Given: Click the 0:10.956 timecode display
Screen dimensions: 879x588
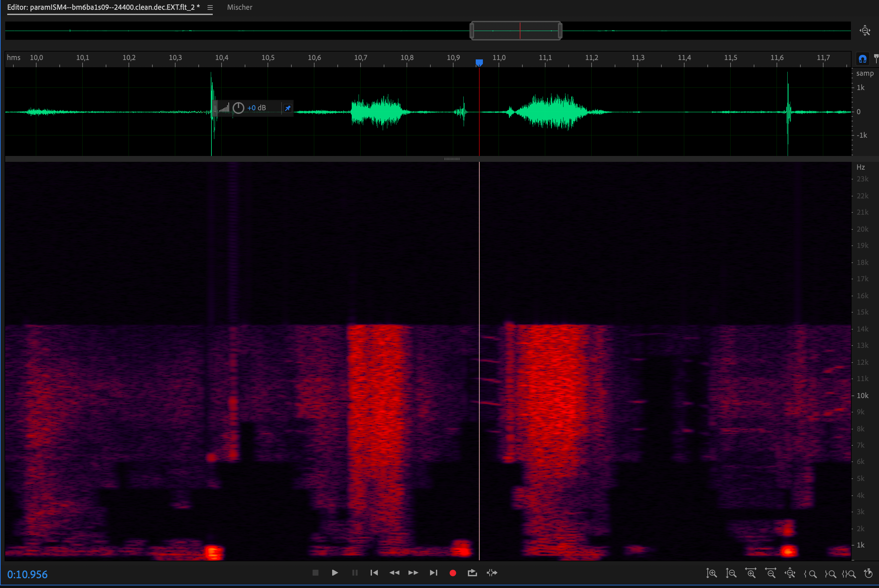Looking at the screenshot, I should tap(27, 574).
